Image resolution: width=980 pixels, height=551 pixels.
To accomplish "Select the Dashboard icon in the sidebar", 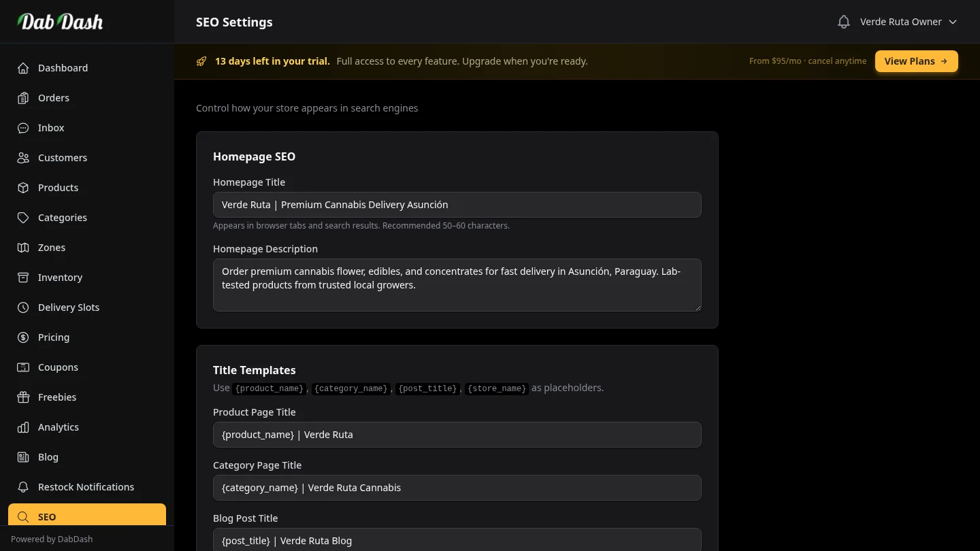I will click(22, 68).
